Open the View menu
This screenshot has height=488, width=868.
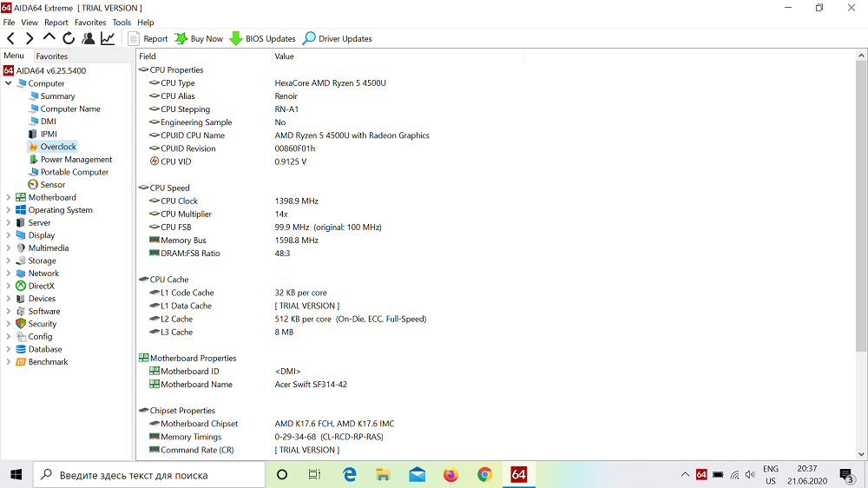click(x=30, y=23)
